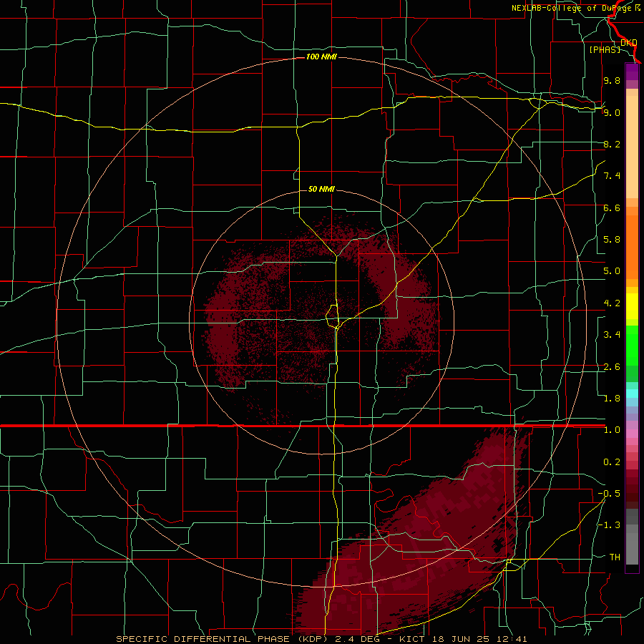Click the 4.2 value on color scale

612,303
